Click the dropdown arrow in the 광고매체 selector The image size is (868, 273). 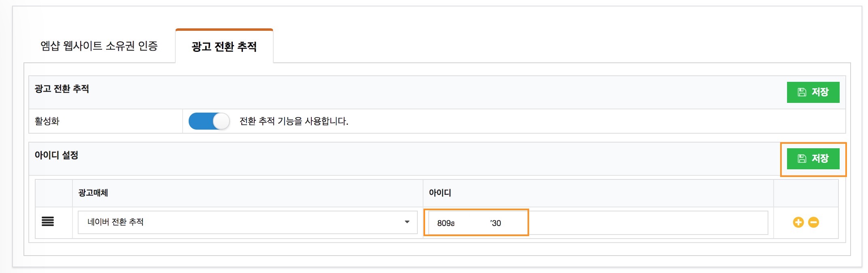407,222
